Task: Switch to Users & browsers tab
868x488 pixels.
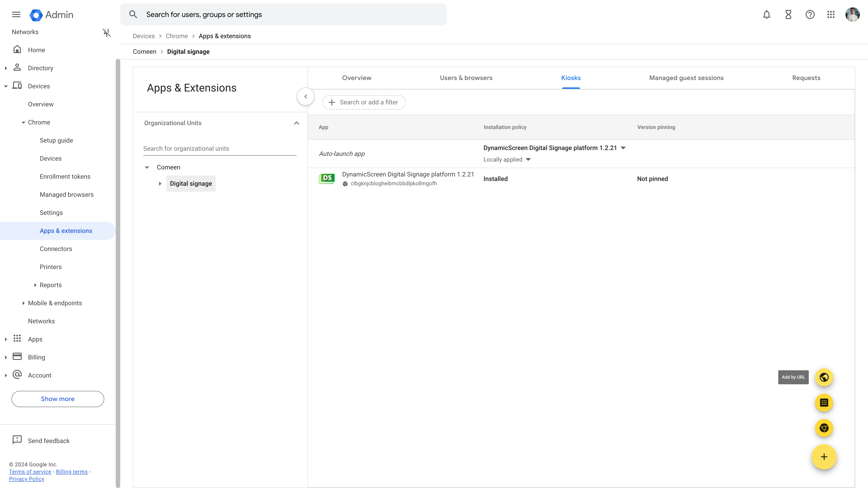Action: click(466, 78)
